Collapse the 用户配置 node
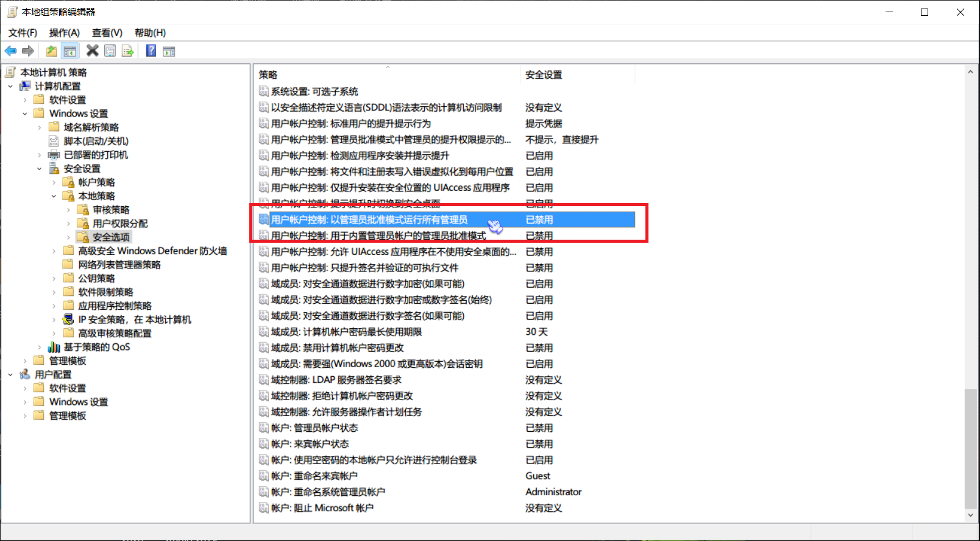This screenshot has width=980, height=541. click(10, 374)
